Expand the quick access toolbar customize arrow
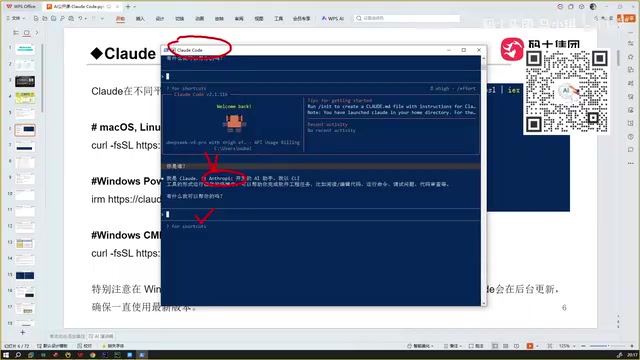Viewport: 640px width, 360px height. [102, 18]
